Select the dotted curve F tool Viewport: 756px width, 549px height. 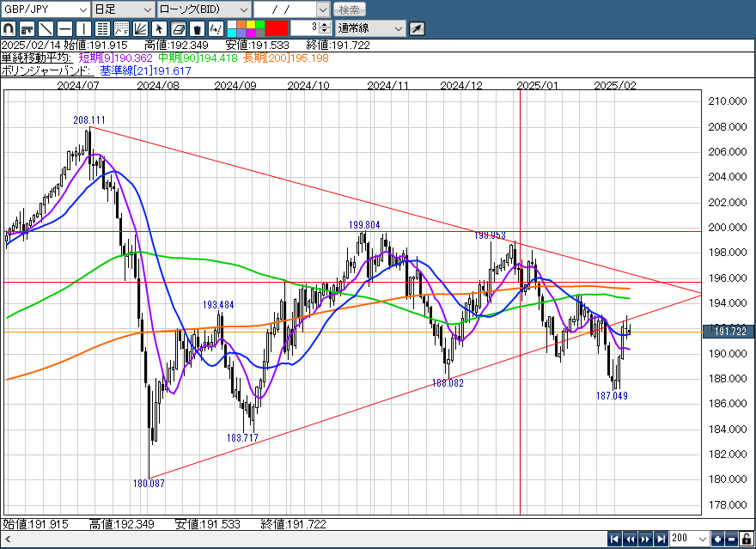point(121,28)
